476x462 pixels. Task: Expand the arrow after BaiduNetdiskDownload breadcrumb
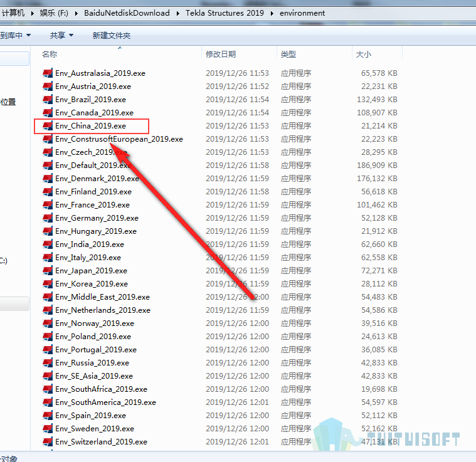click(x=178, y=13)
